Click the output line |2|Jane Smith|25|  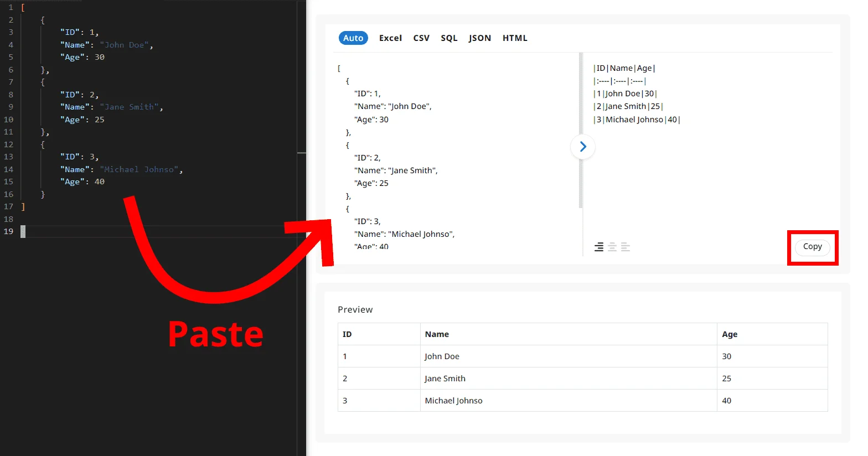tap(628, 106)
